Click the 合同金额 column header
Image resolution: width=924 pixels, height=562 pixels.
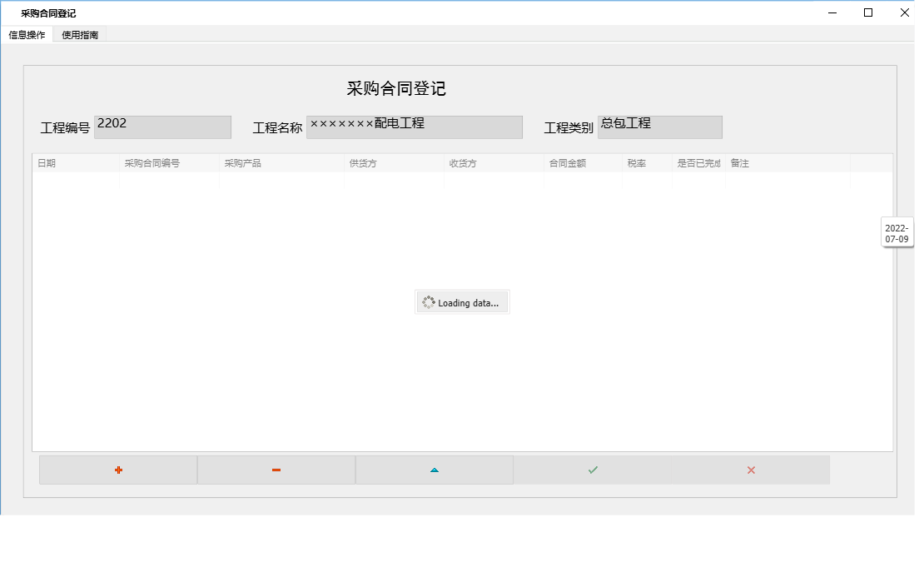564,163
